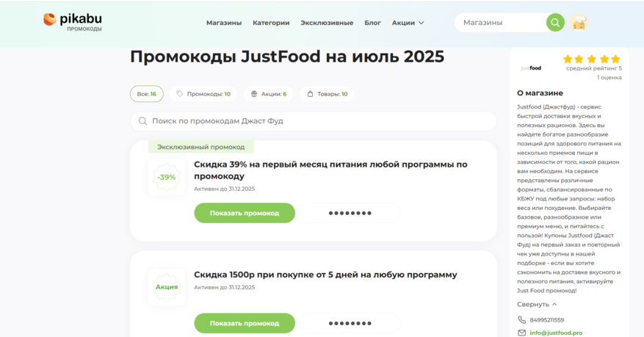Screen dimensions: 644x337
Task: Click hidden code field of 1500р offer
Action: click(x=350, y=324)
